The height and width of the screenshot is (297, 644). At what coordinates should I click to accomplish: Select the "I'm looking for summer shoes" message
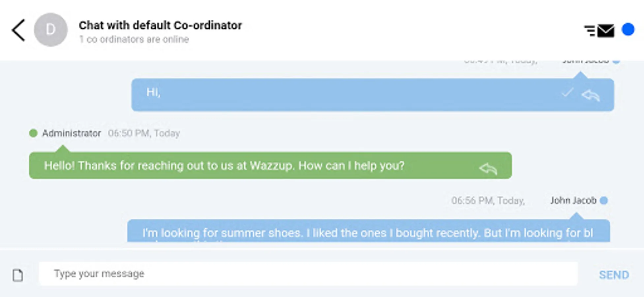tap(368, 232)
